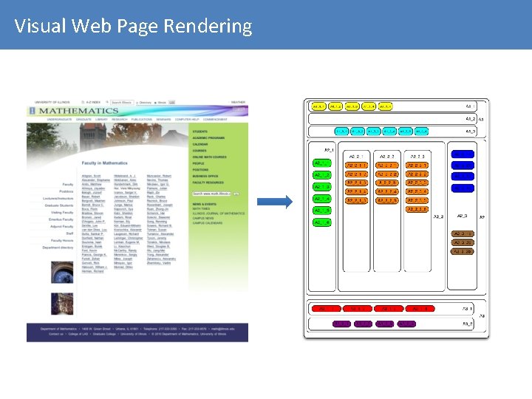Open the Computer Help nav item
The image size is (532, 399).
pos(187,120)
